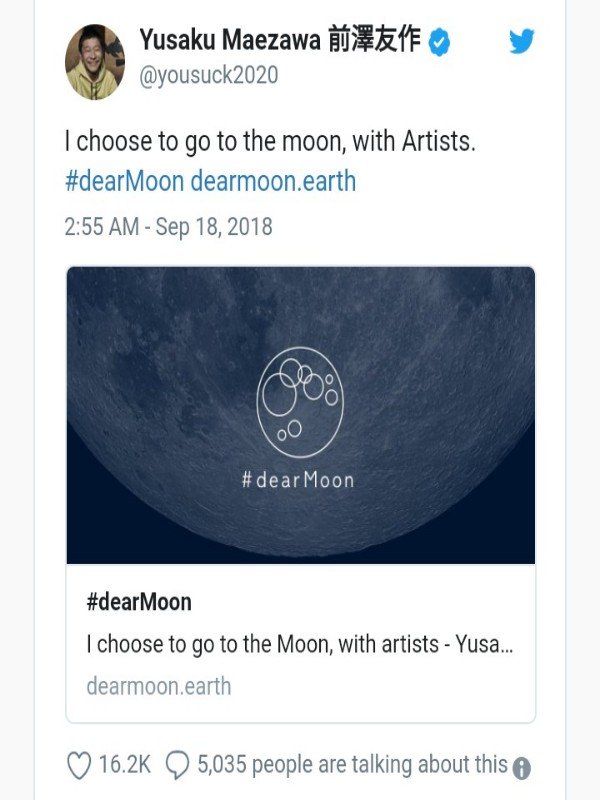Click the bold #dearMoon card title
Image resolution: width=600 pixels, height=800 pixels.
[139, 602]
